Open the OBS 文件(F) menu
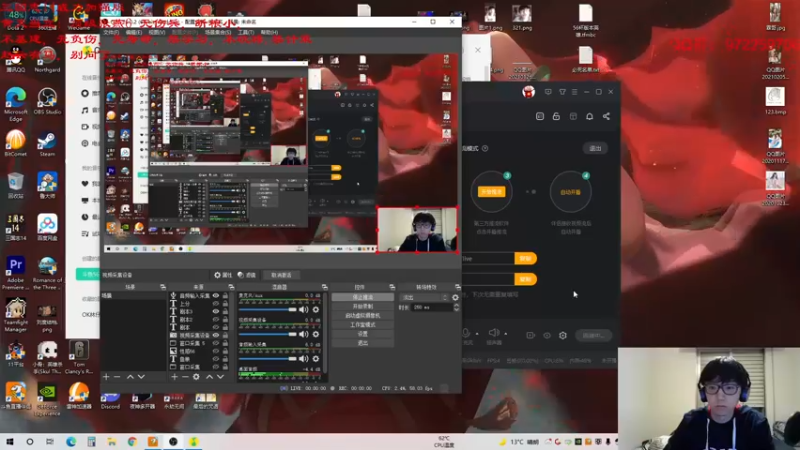 coord(111,32)
